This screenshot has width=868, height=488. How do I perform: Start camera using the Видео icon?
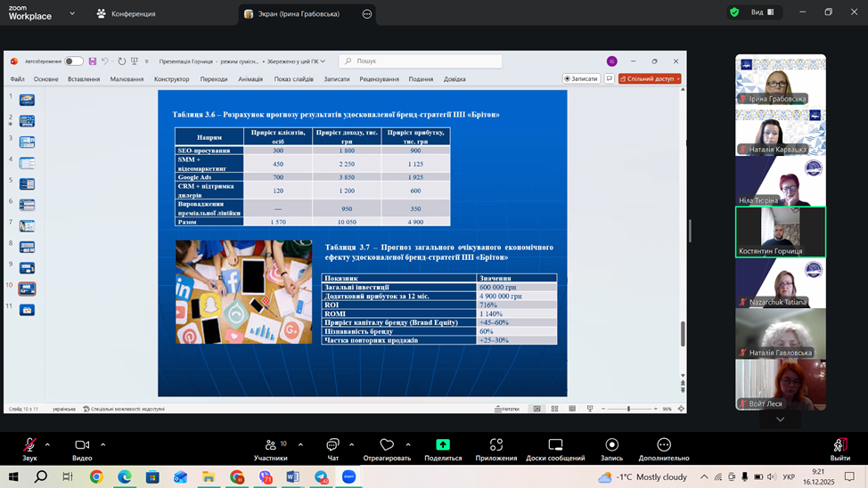coord(82,444)
